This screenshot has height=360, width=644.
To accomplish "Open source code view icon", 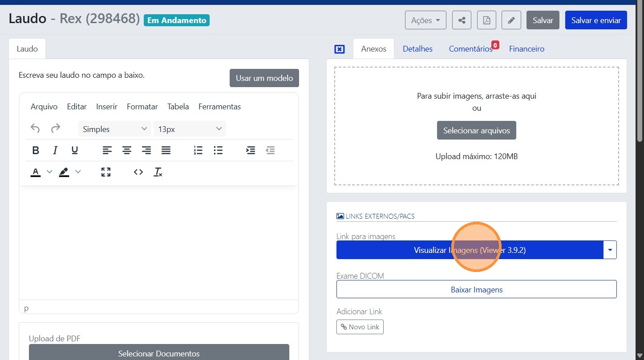I will click(x=138, y=172).
